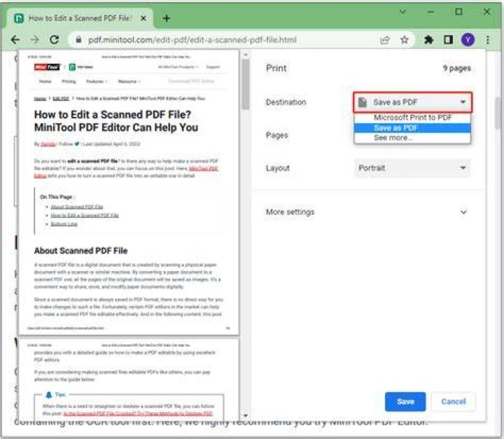
Task: Click the '9 pages' text
Action: pyautogui.click(x=456, y=68)
